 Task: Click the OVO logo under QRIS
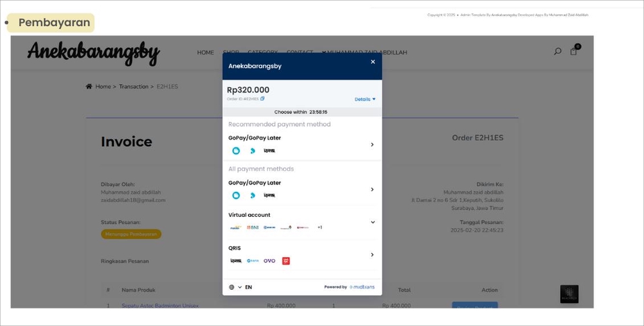(269, 261)
